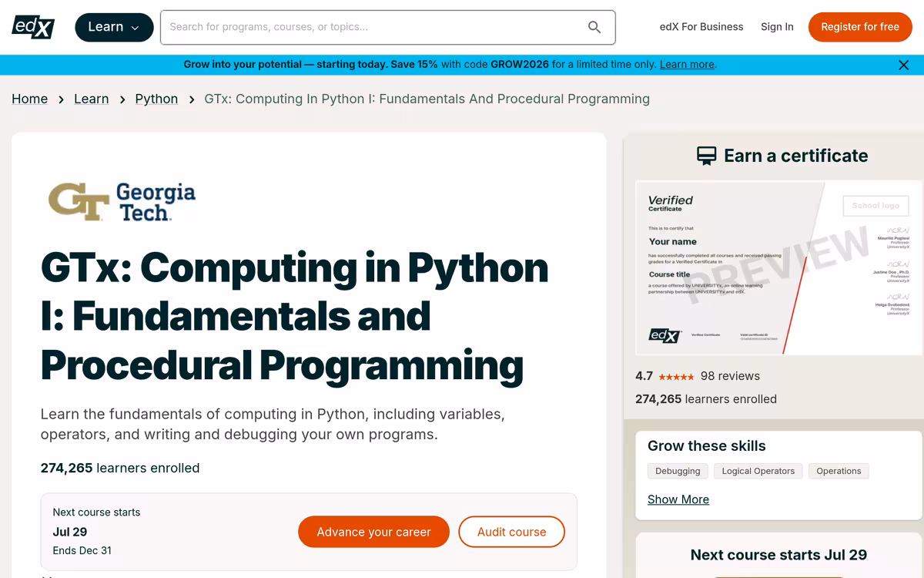The image size is (924, 578).
Task: Click the current page breadcrumb title
Action: 427,99
